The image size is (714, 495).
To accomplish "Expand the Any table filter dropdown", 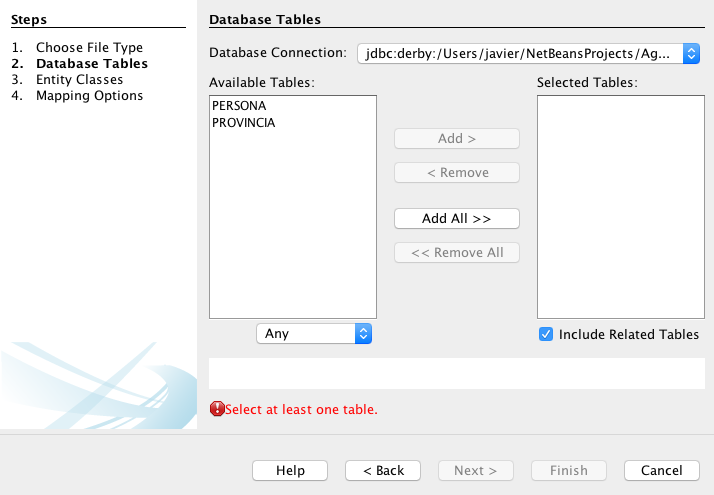I will pyautogui.click(x=314, y=334).
